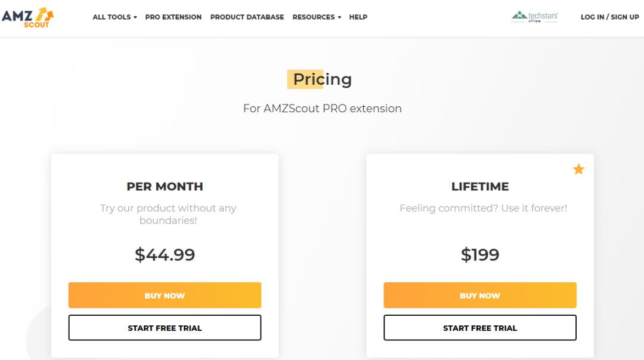
Task: Click the AMZScout logo
Action: pyautogui.click(x=27, y=17)
